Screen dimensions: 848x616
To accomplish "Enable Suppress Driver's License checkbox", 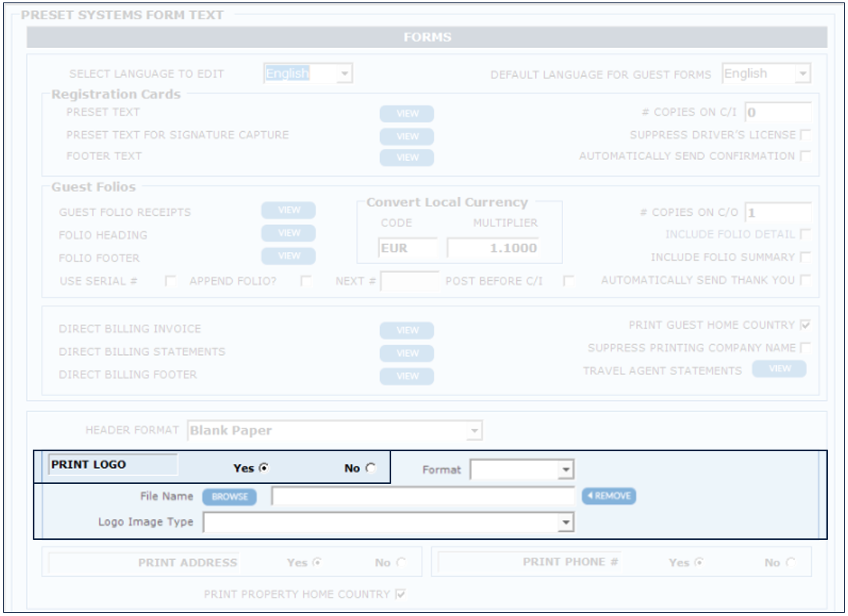I will [805, 135].
